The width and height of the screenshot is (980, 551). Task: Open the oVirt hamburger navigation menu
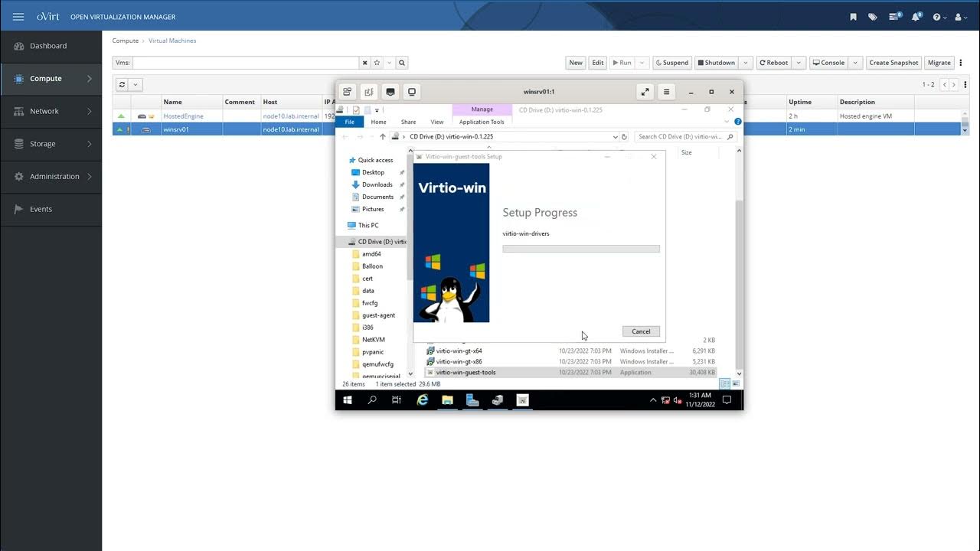click(18, 16)
